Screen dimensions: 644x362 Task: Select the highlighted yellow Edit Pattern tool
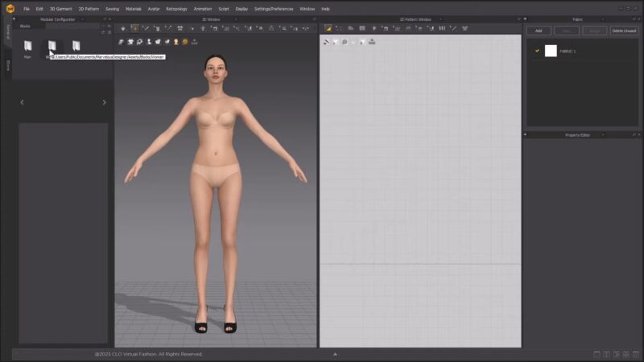328,28
